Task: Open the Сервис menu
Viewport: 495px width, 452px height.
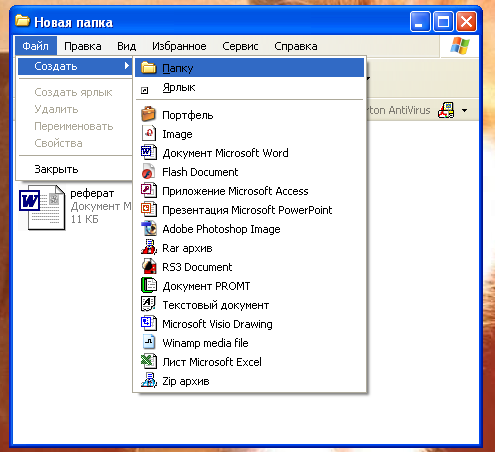Action: (240, 46)
